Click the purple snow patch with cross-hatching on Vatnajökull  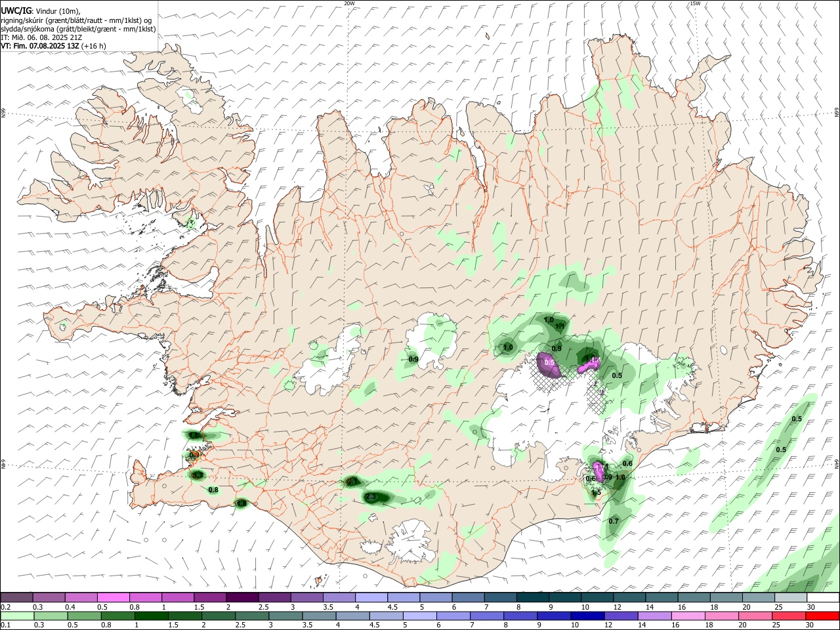[549, 365]
